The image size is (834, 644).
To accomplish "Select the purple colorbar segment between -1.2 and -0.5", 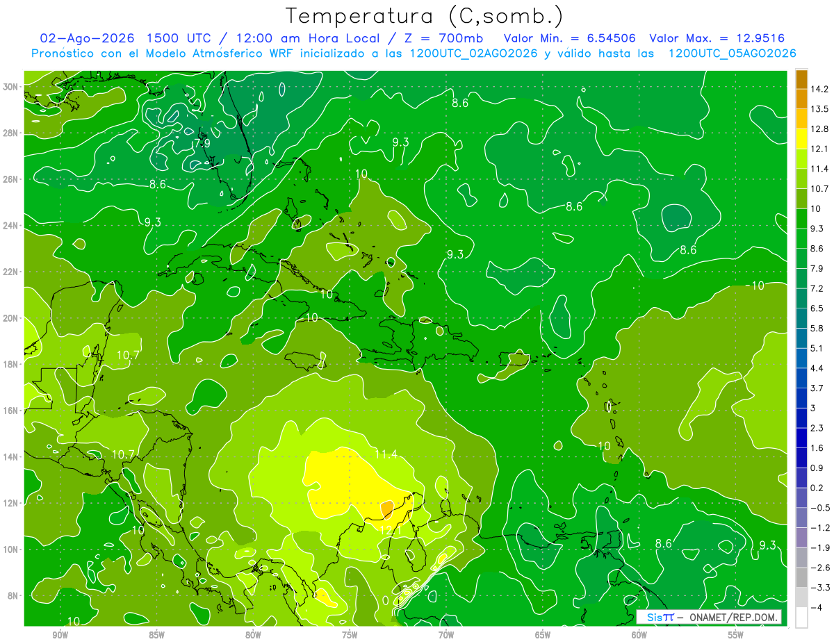I will click(x=801, y=517).
